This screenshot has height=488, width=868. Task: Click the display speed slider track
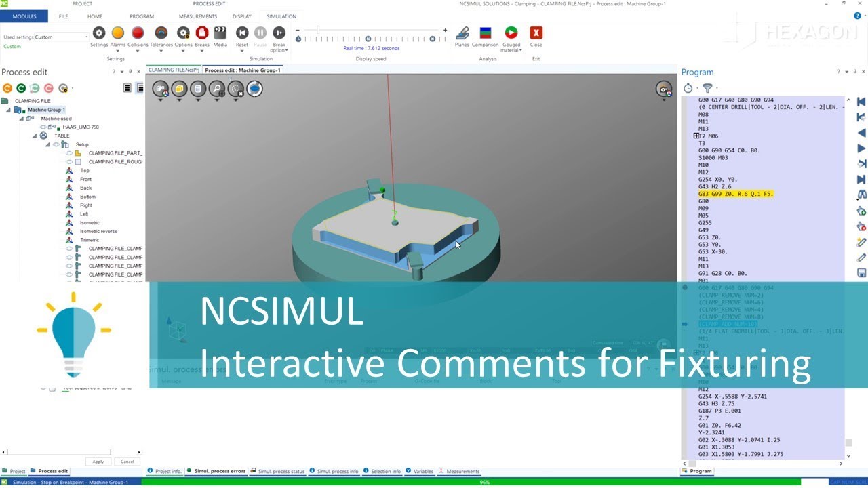coord(372,30)
